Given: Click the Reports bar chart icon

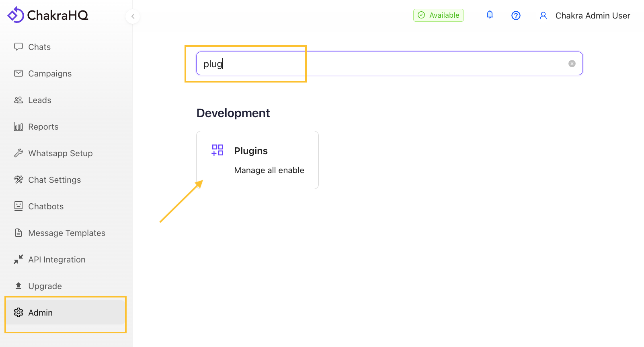Looking at the screenshot, I should click(18, 127).
